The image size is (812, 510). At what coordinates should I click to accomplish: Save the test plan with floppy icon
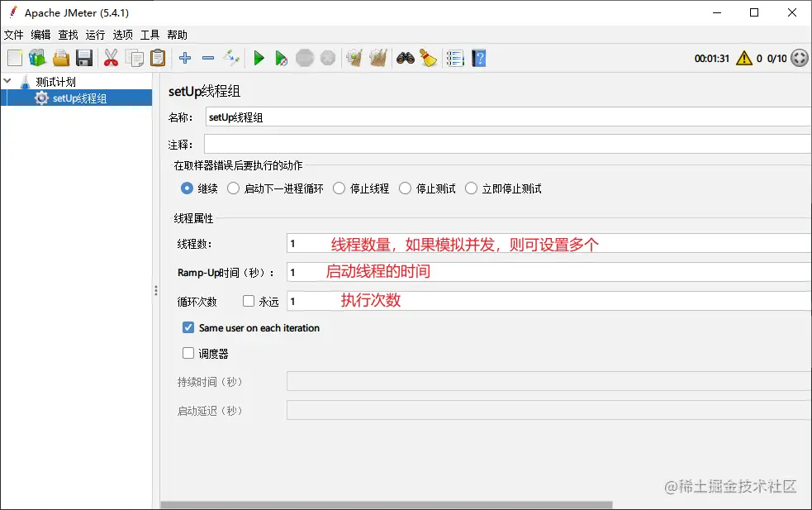pyautogui.click(x=84, y=58)
